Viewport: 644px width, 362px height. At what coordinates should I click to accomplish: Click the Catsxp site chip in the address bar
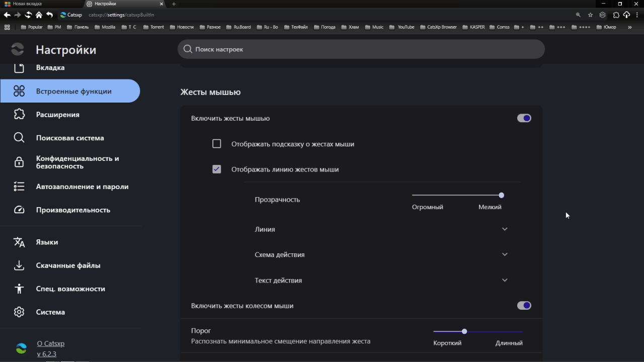tap(71, 15)
